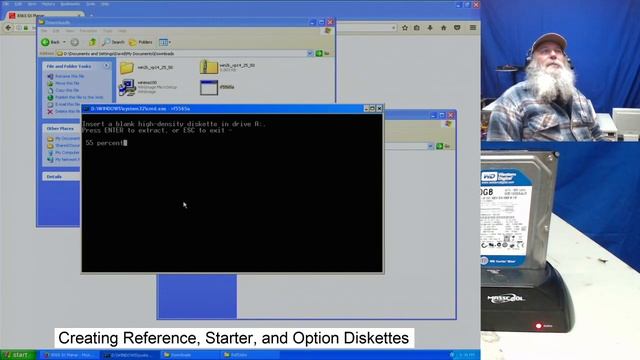Click Publish this file to the Web

click(75, 98)
